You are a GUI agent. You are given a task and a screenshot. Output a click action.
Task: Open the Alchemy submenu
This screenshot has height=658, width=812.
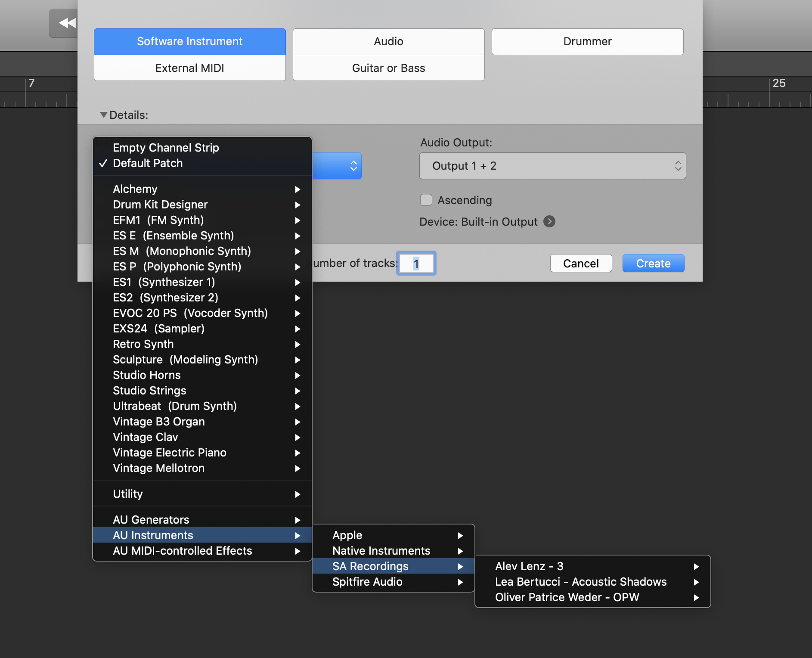tap(202, 189)
